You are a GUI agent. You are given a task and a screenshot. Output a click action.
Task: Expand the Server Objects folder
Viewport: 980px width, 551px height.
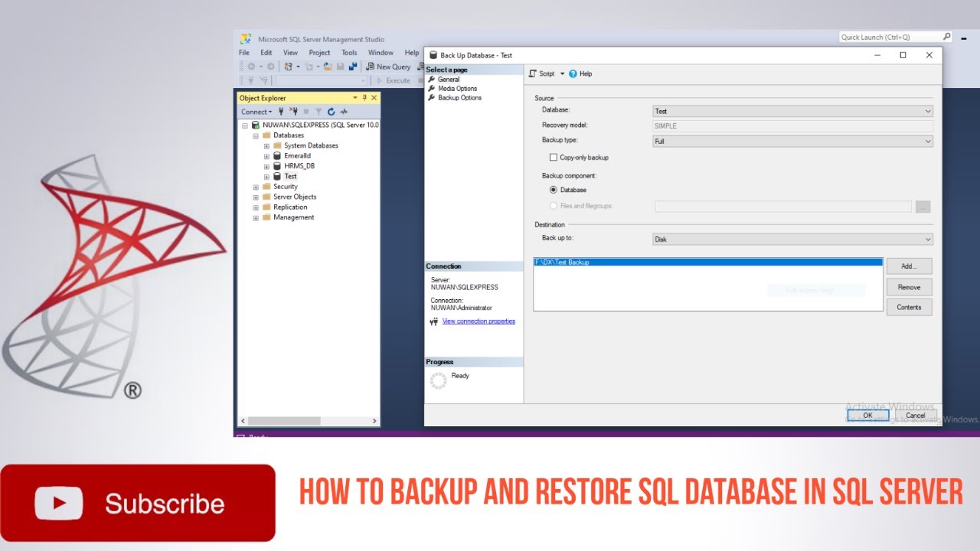[x=256, y=197]
